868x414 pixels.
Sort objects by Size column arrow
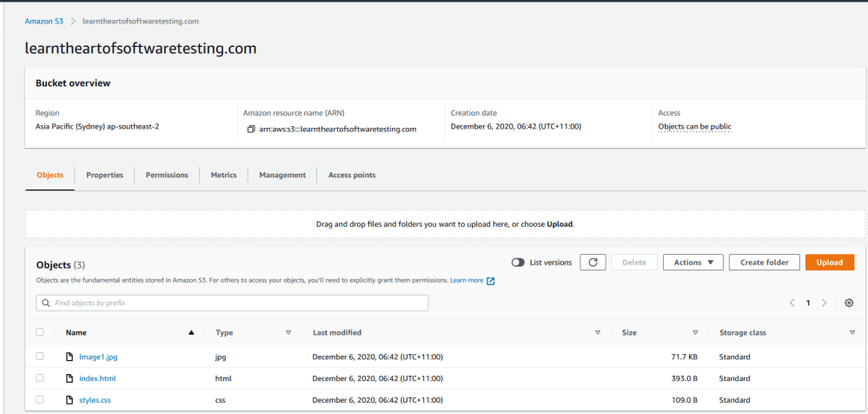coord(695,332)
